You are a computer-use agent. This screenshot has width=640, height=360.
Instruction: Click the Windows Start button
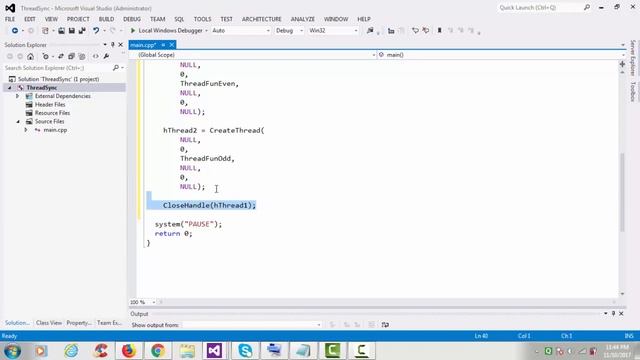tap(12, 351)
